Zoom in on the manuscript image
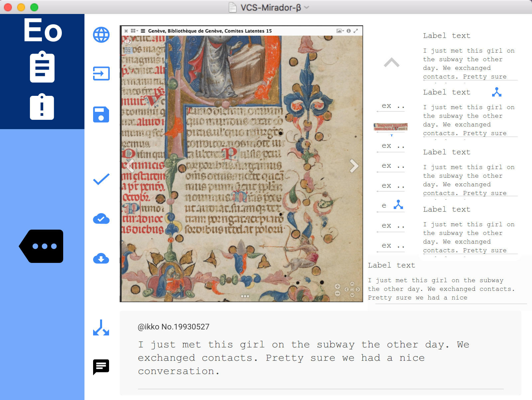This screenshot has height=400, width=532. 337,286
